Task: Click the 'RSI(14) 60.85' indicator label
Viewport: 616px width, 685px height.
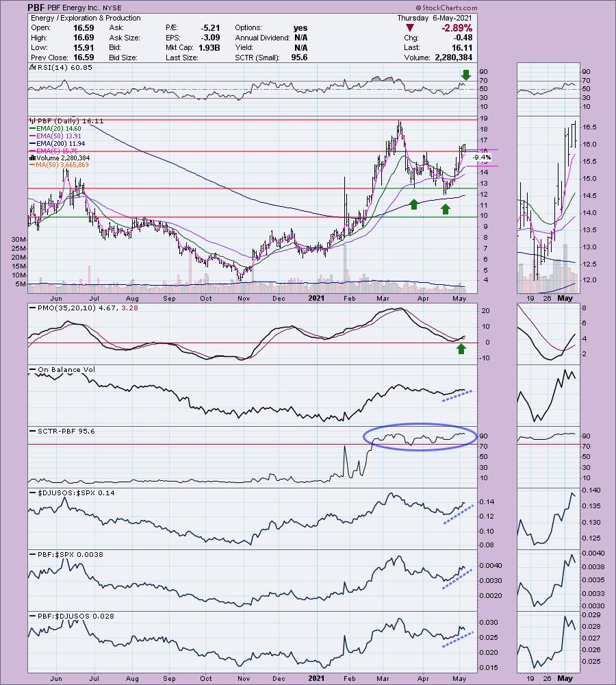Action: tap(65, 67)
